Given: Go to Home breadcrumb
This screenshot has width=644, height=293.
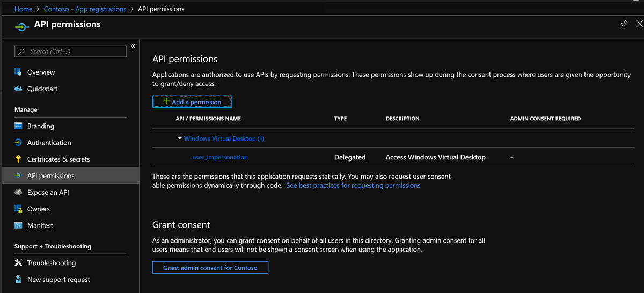Looking at the screenshot, I should (23, 9).
